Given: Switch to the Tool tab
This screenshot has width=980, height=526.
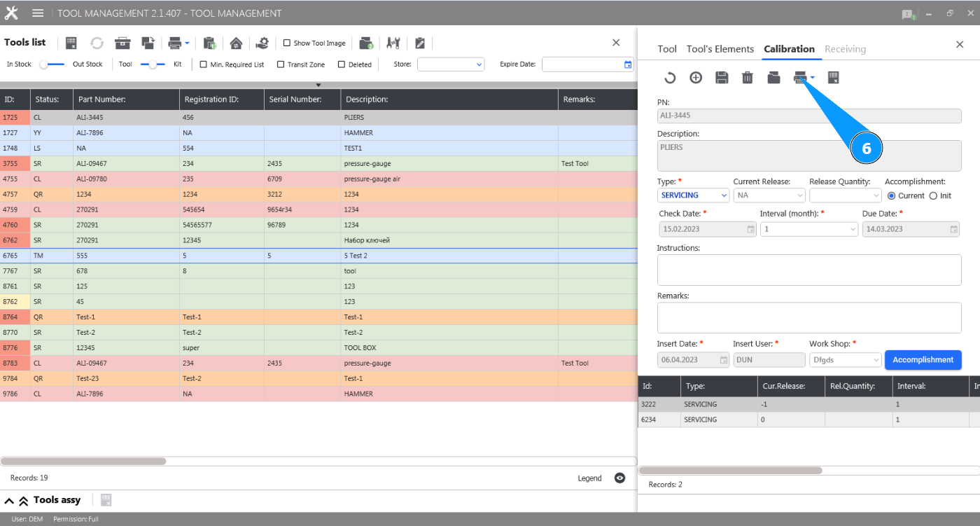Looking at the screenshot, I should 667,49.
